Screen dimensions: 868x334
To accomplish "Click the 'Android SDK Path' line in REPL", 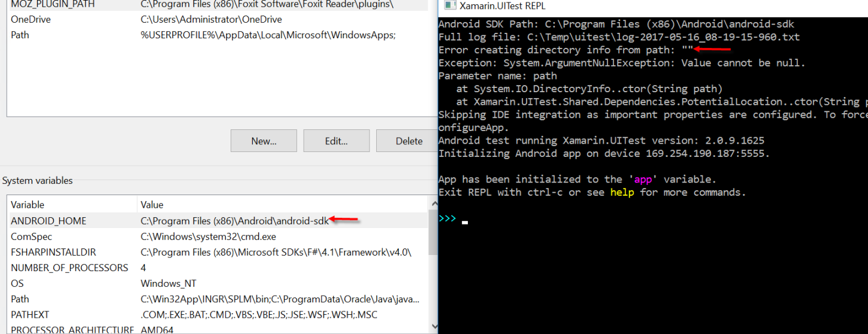I will click(616, 24).
